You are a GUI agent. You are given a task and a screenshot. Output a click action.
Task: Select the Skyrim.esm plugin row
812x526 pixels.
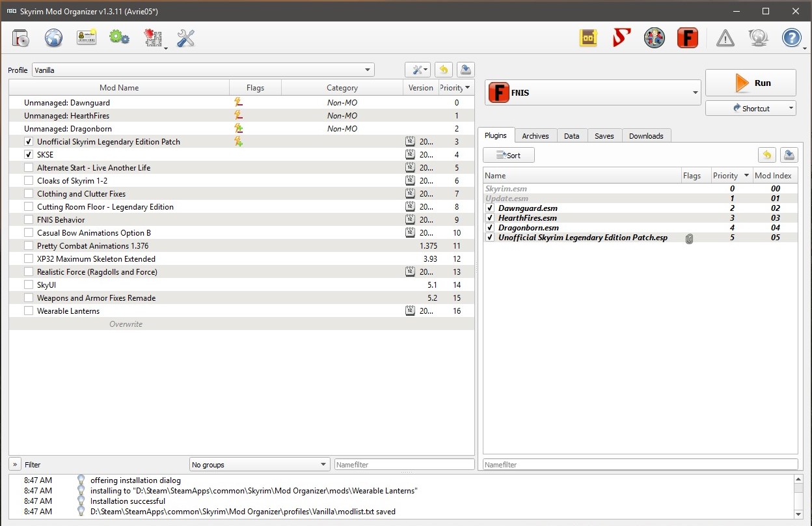640,189
